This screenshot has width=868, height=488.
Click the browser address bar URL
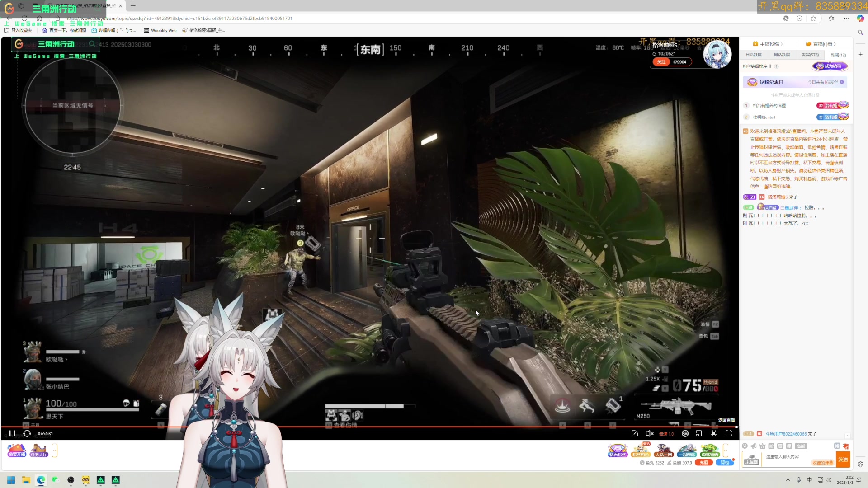[179, 19]
